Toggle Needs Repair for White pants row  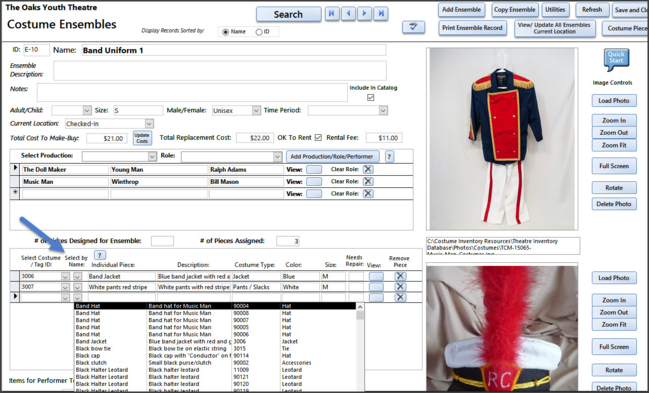[356, 287]
